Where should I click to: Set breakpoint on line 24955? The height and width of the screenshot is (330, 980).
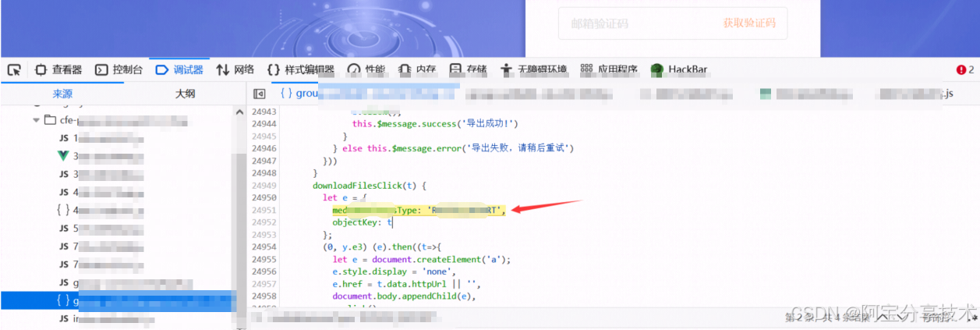(264, 259)
